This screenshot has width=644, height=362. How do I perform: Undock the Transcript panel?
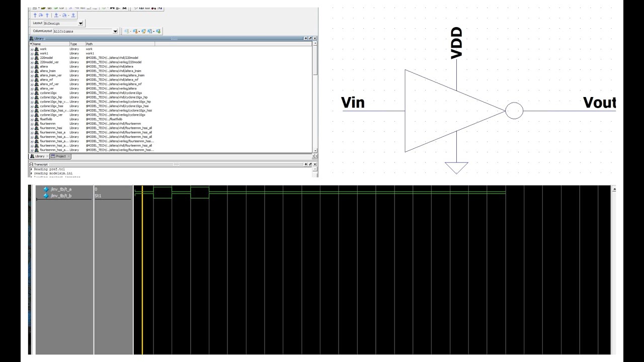coord(310,164)
